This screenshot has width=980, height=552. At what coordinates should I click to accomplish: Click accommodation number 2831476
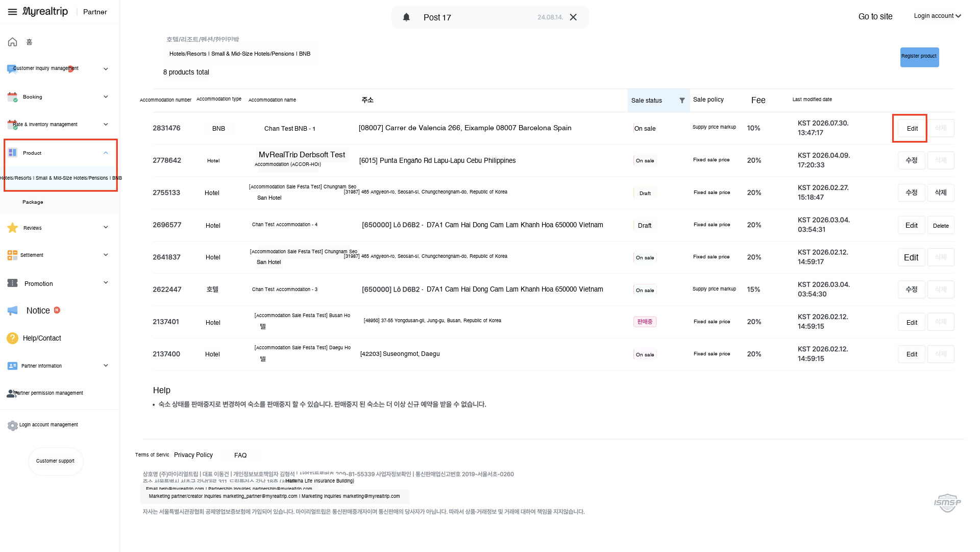coord(166,128)
